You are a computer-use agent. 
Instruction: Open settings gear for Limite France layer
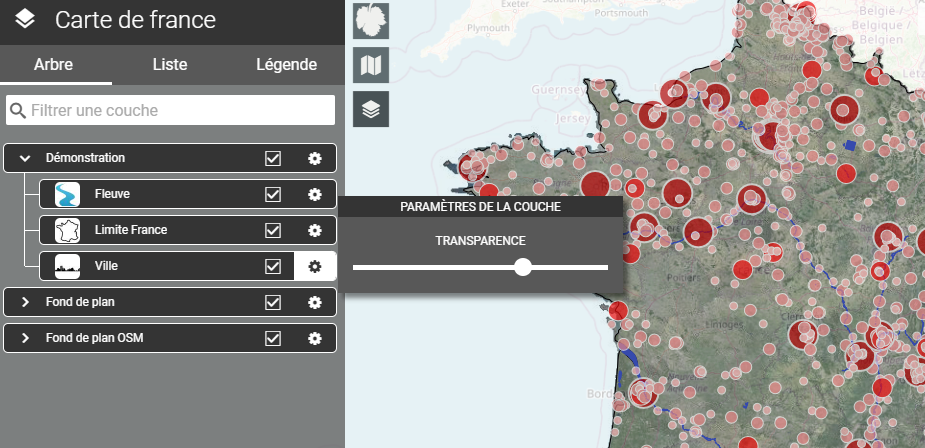315,230
